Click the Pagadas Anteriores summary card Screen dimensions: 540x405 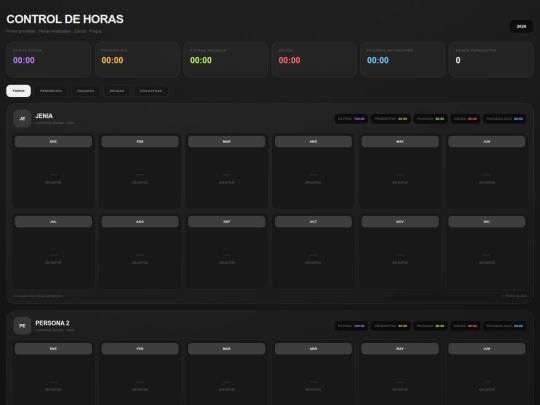[x=403, y=59]
